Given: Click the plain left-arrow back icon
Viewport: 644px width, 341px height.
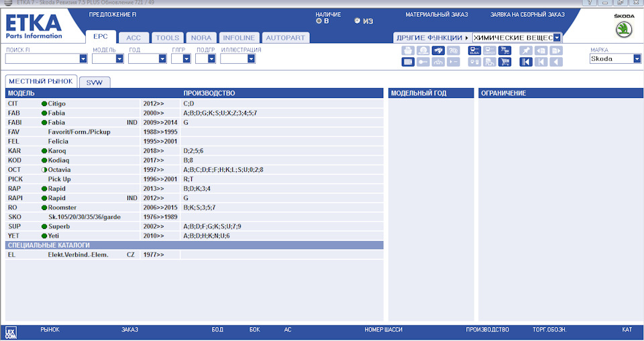Looking at the screenshot, I should [x=556, y=62].
